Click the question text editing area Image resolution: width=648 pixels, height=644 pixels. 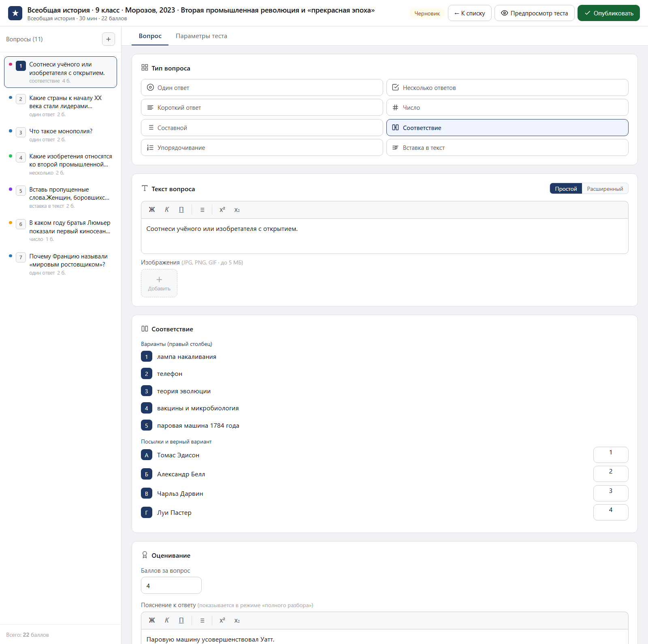coord(385,236)
